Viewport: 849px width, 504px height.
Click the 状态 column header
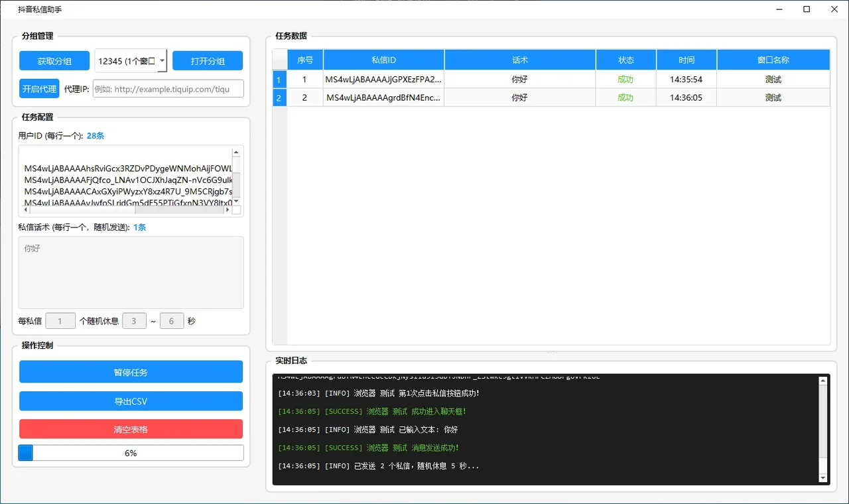(x=626, y=60)
